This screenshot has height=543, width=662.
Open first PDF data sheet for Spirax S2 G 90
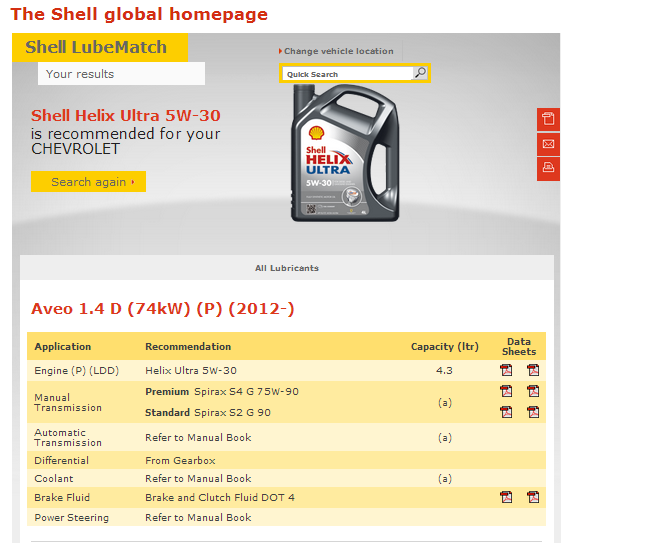[x=506, y=412]
